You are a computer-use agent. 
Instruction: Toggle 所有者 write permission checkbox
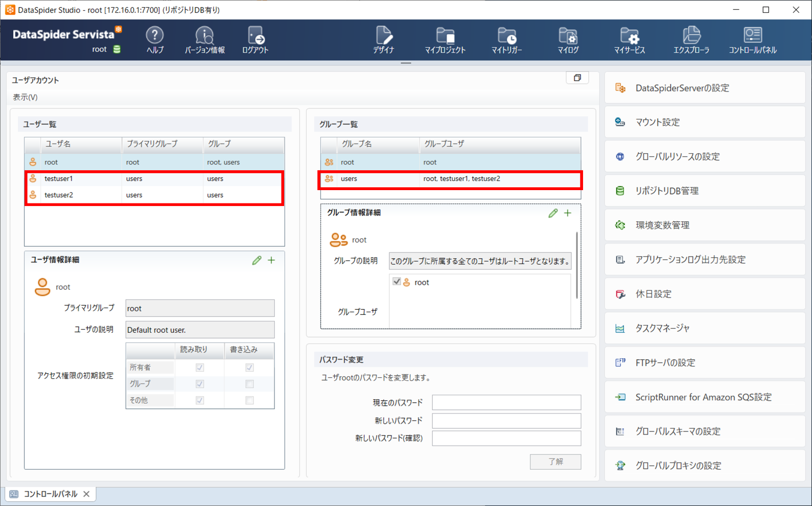(x=249, y=367)
